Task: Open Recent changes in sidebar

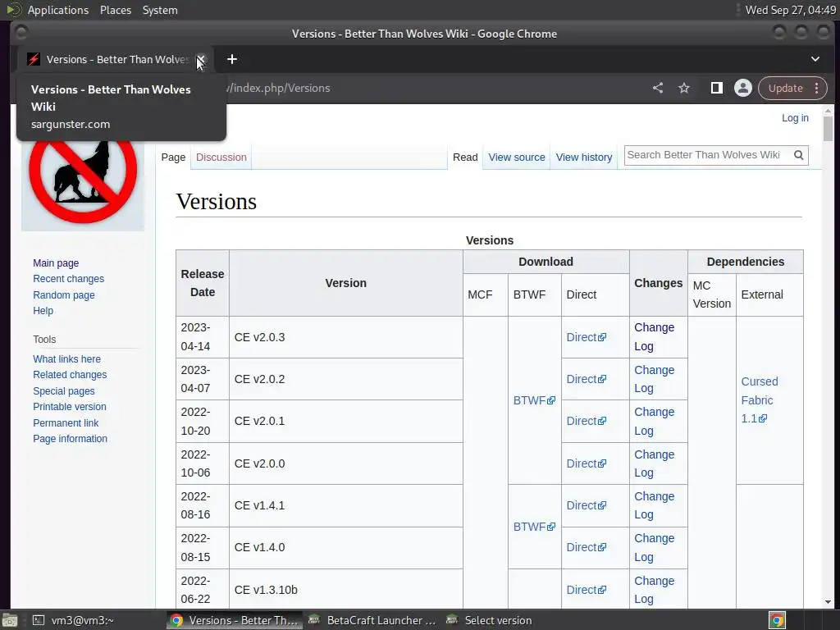Action: pos(69,279)
